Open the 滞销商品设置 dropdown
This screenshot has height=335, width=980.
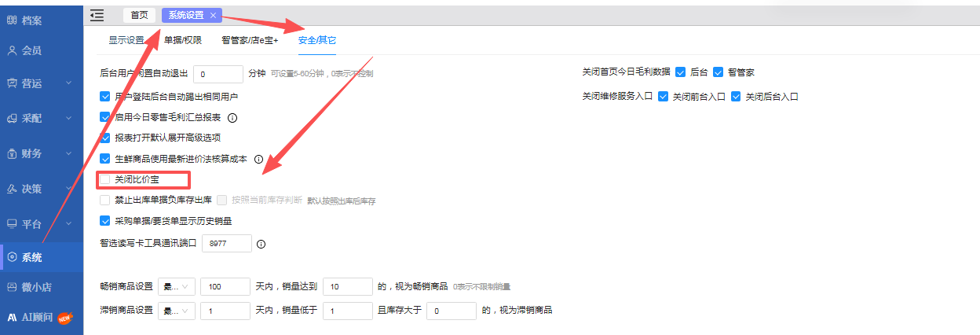click(176, 311)
